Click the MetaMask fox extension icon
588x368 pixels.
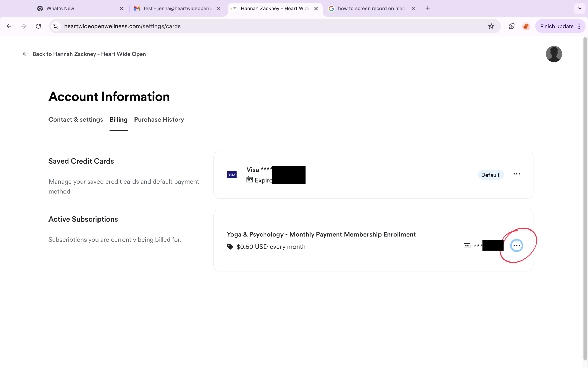[x=526, y=26]
